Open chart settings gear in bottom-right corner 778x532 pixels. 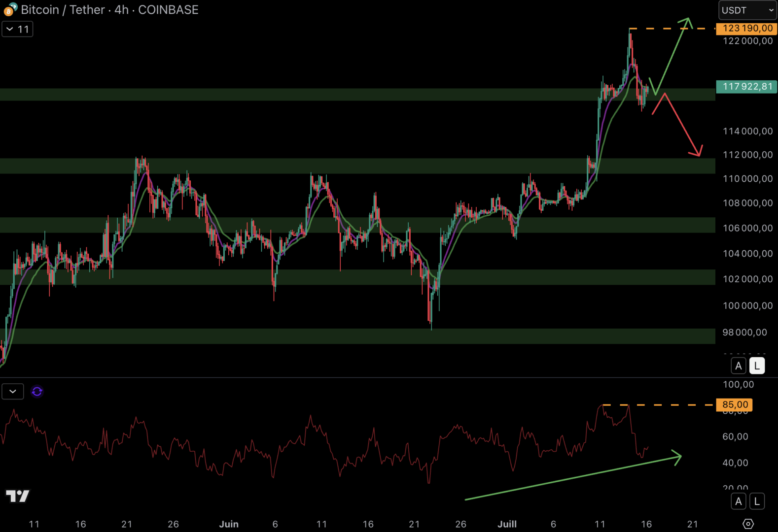pos(748,524)
